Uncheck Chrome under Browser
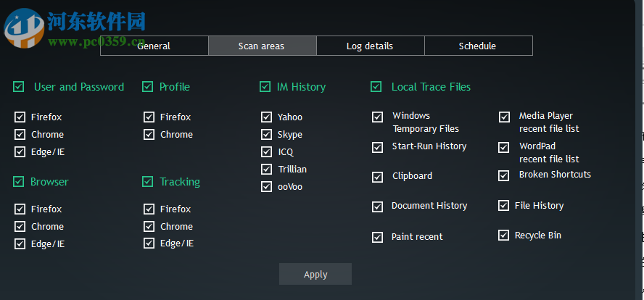 [20, 226]
